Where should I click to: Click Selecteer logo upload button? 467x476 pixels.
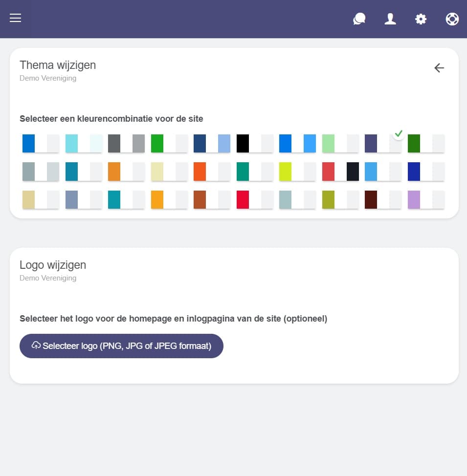tap(121, 346)
